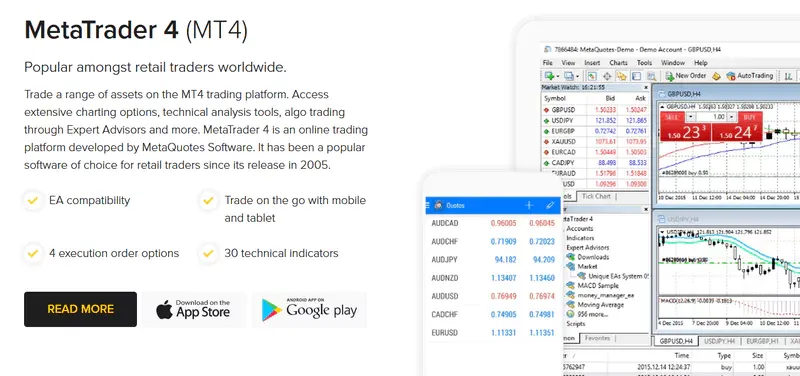Open the Tools menu
The image size is (800, 376).
click(644, 63)
